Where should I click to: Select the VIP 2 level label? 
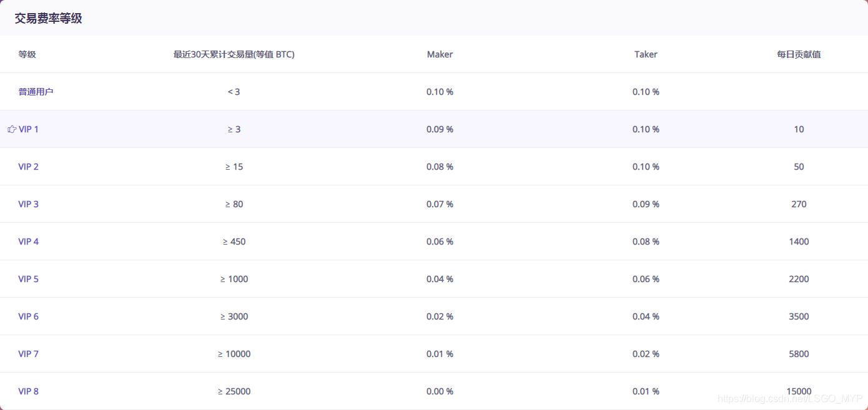point(29,167)
